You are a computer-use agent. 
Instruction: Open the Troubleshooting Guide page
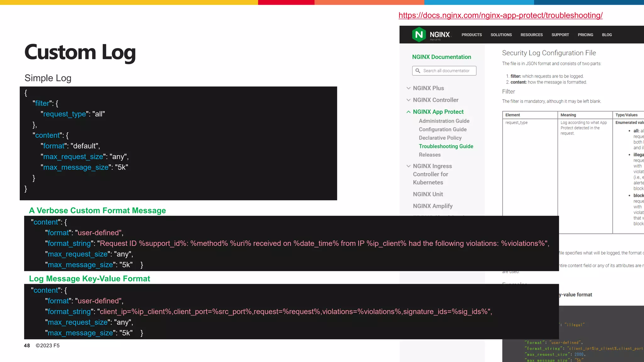coord(446,146)
